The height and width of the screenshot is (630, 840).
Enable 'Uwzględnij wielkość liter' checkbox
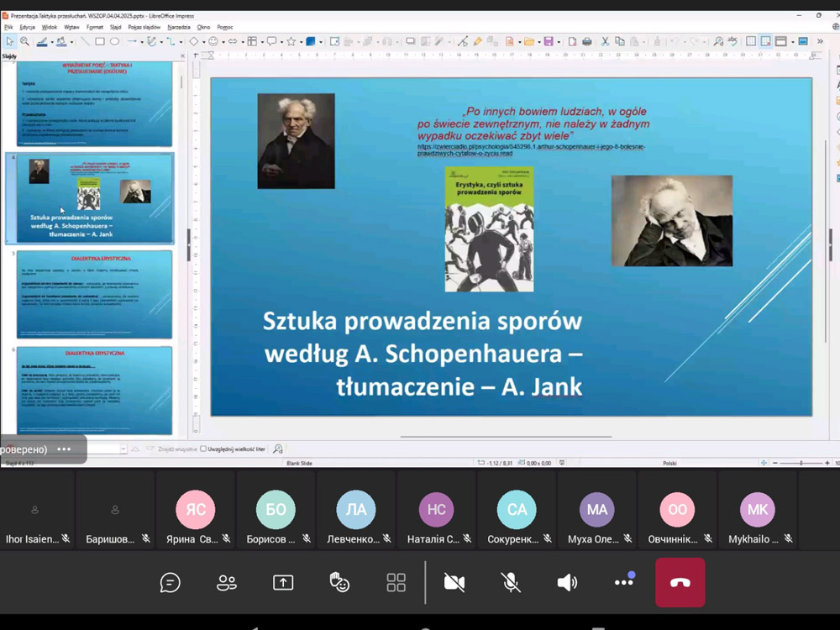pyautogui.click(x=203, y=449)
